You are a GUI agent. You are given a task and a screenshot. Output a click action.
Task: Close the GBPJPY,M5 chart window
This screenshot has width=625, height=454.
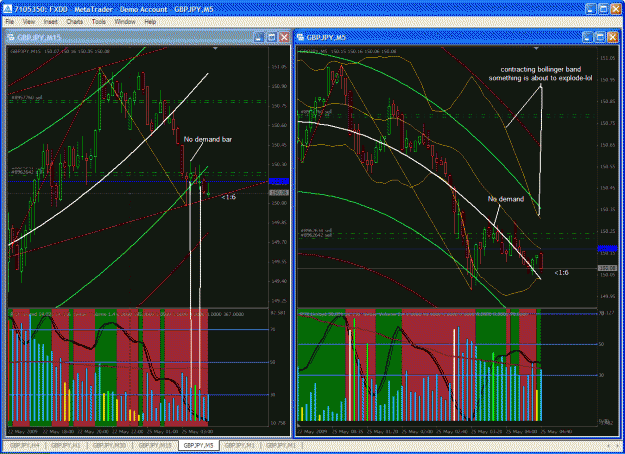[613, 37]
